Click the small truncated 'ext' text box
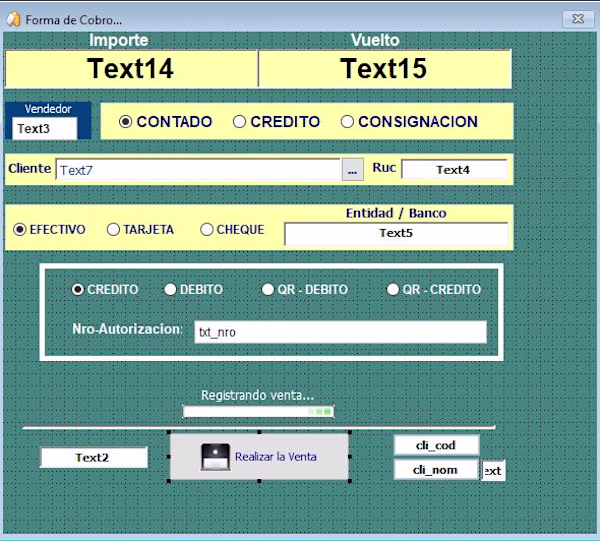600x541 pixels. point(493,471)
